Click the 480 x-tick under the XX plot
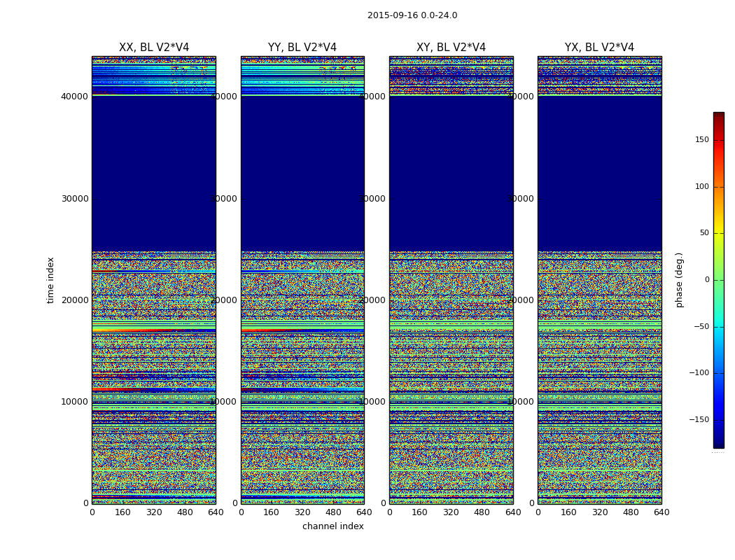 (x=185, y=512)
